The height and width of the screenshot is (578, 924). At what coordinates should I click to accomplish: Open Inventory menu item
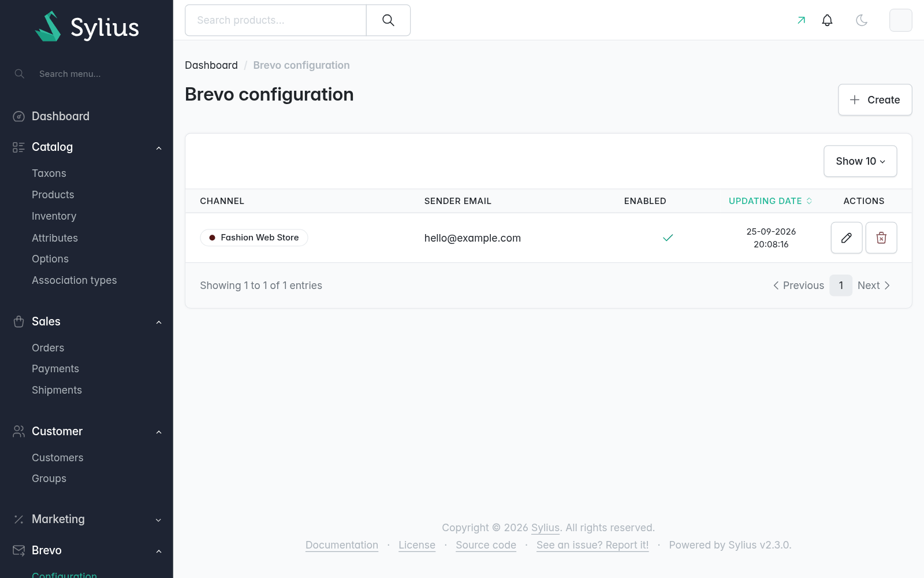54,216
